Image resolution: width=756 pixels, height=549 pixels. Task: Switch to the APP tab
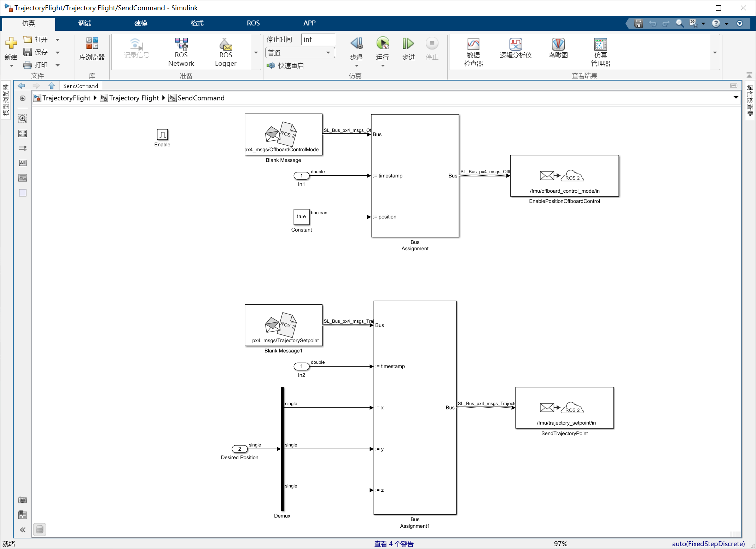point(309,23)
